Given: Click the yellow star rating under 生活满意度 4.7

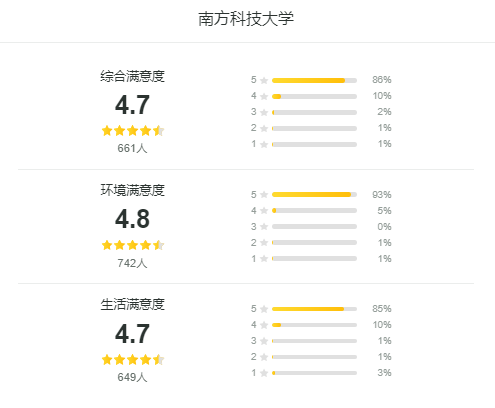Looking at the screenshot, I should tap(133, 360).
